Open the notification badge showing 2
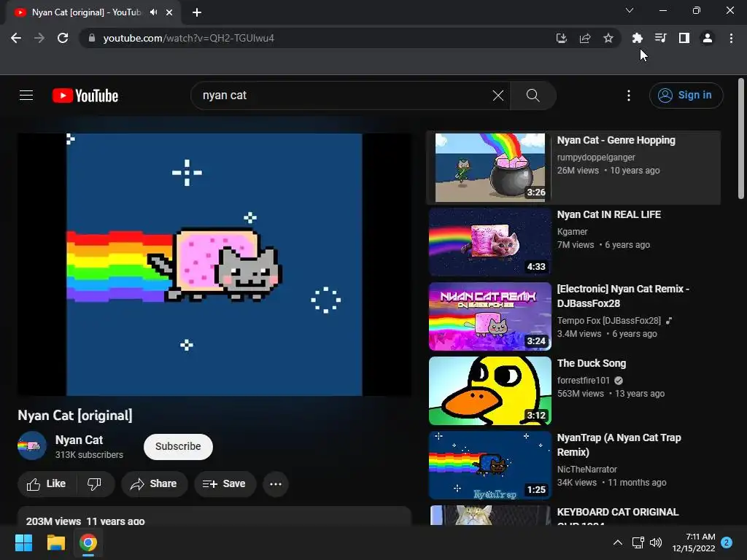 (x=727, y=542)
